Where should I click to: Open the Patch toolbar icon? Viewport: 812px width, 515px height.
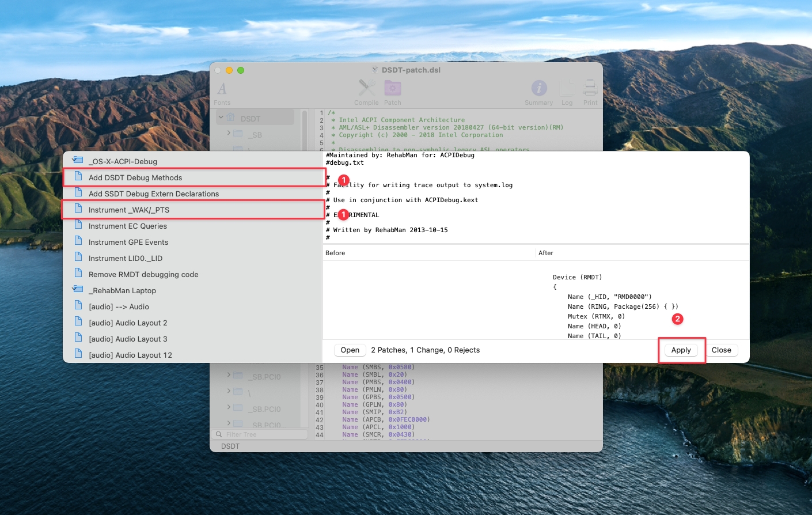click(393, 88)
